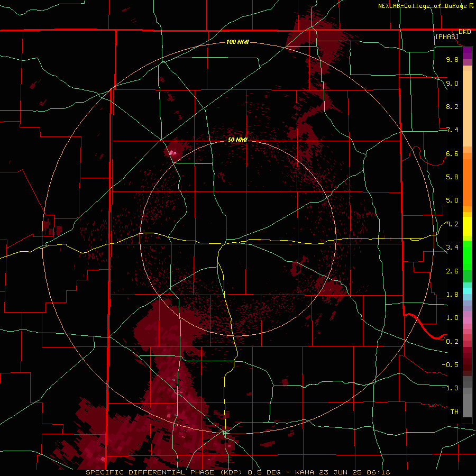Click the 0.5 DEG elevation text in the caption
476x476 pixels.
[x=263, y=472]
